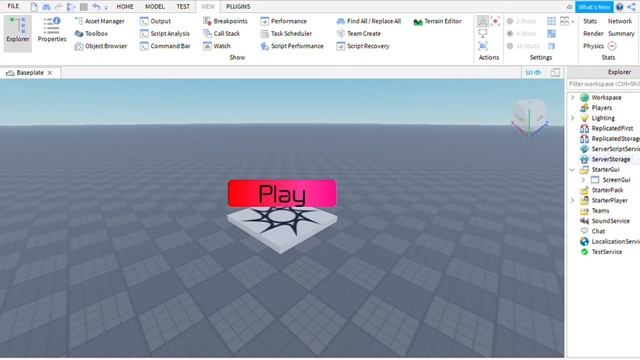Switch to the TEST ribbon tab
Image resolution: width=640 pixels, height=360 pixels.
coord(183,7)
